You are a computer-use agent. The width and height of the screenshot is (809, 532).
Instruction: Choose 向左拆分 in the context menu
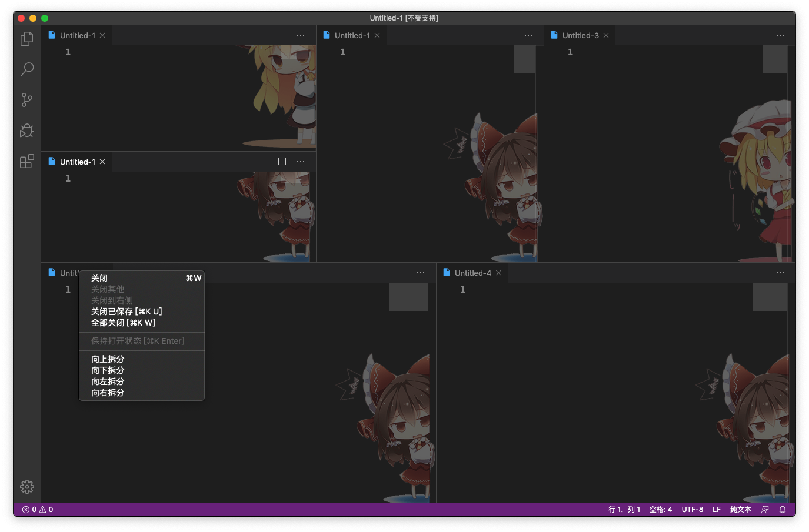(142, 382)
